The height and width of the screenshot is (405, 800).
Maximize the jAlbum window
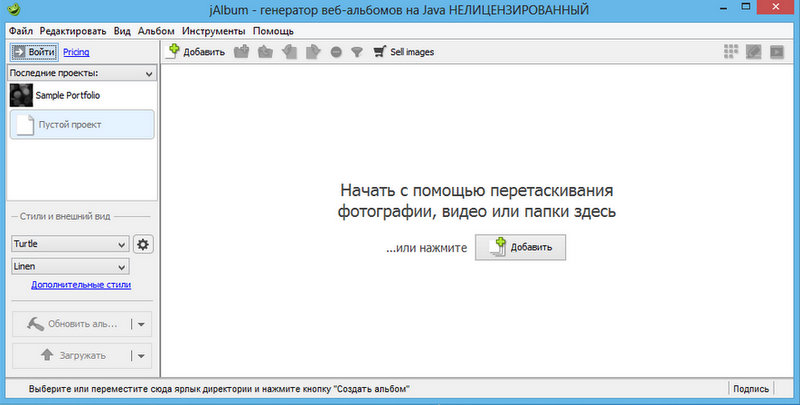pyautogui.click(x=745, y=7)
